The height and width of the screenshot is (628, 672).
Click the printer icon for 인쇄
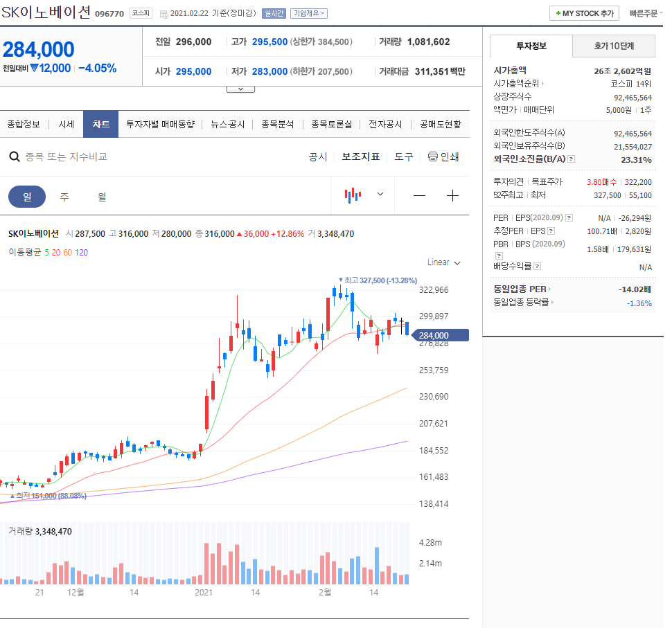433,156
